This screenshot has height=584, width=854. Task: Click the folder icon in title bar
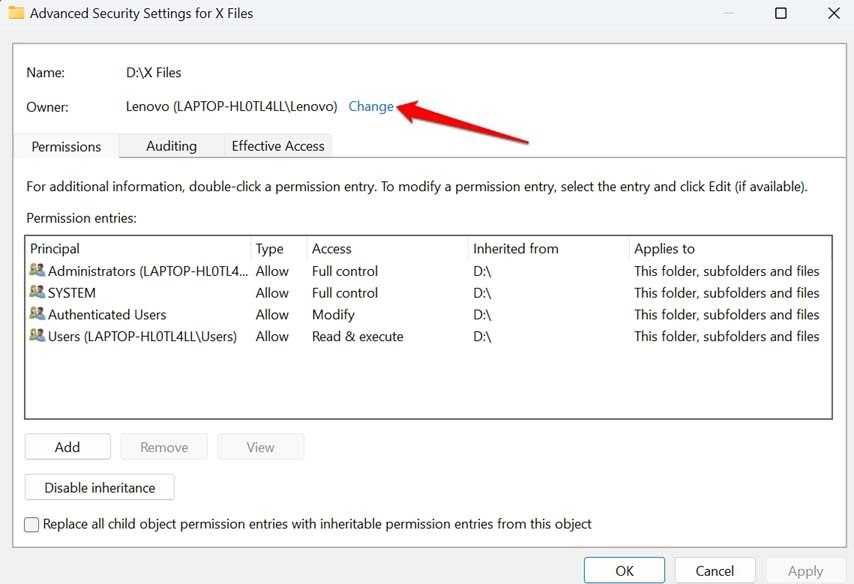[x=16, y=13]
